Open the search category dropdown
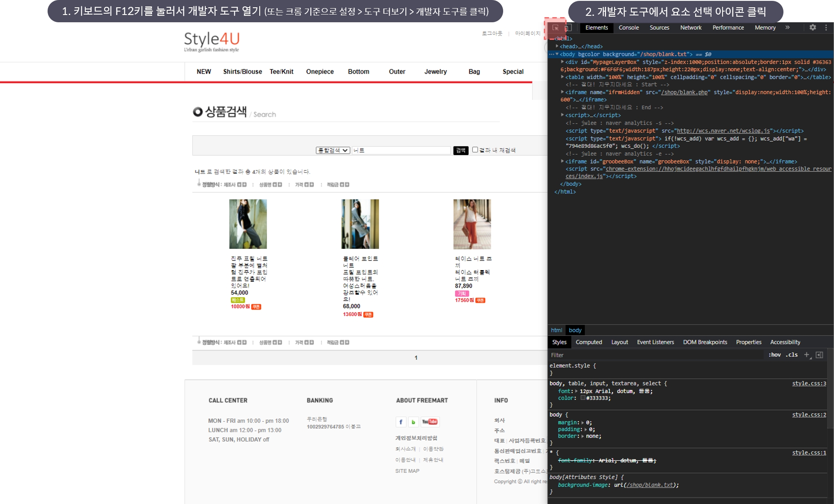Image resolution: width=834 pixels, height=504 pixels. (x=333, y=150)
